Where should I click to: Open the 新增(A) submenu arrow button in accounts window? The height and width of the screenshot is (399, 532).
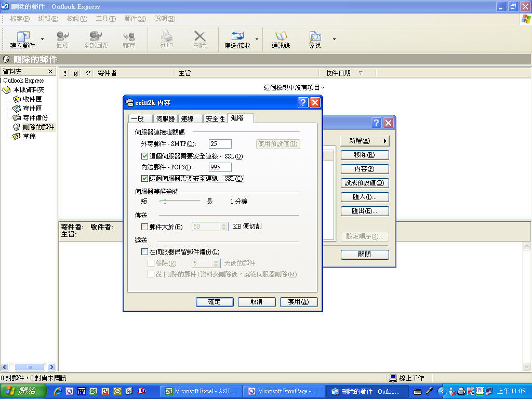coord(365,141)
